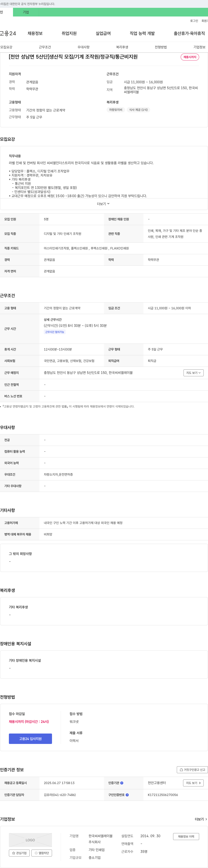208x868 pixels.
Task: Click registration date 2025.06.27 17:58:13
Action: coord(59,783)
